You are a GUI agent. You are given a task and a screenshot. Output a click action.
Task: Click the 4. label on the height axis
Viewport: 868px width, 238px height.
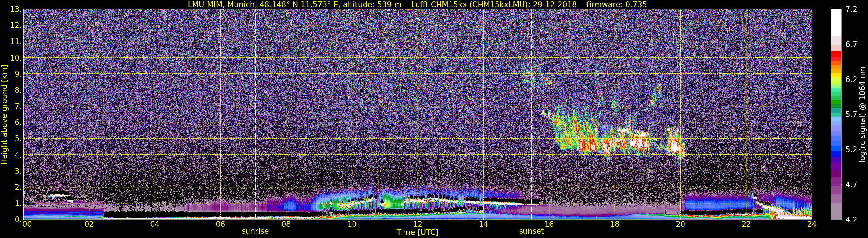(x=18, y=155)
